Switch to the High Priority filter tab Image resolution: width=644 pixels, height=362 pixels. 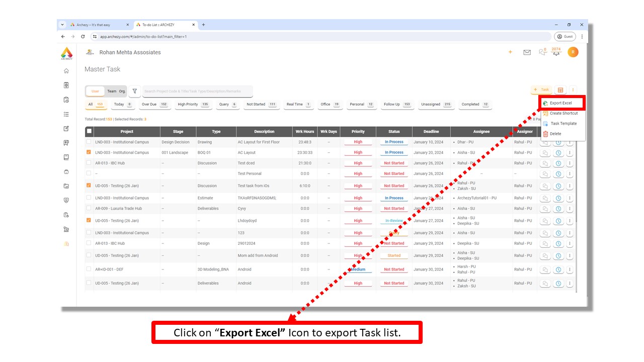tap(194, 105)
